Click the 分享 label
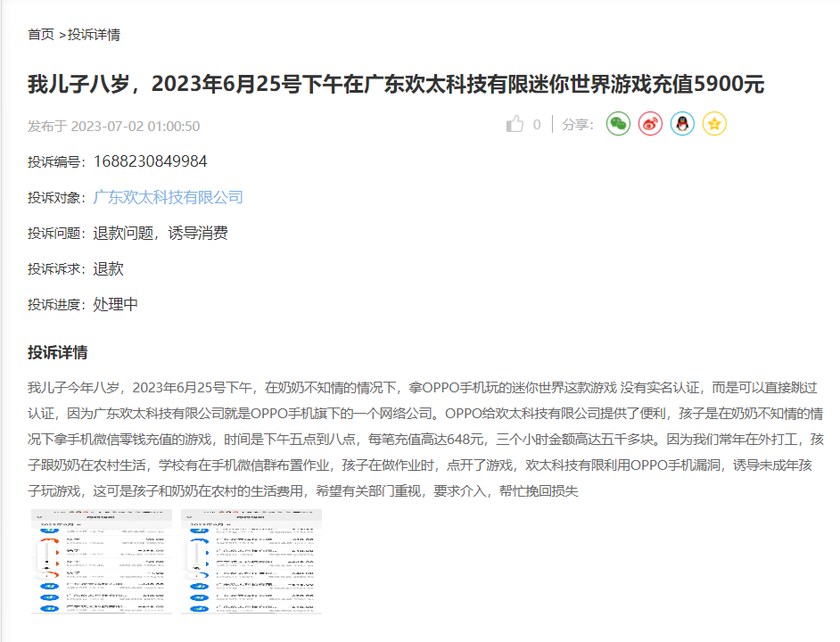Image resolution: width=840 pixels, height=642 pixels. click(x=578, y=125)
